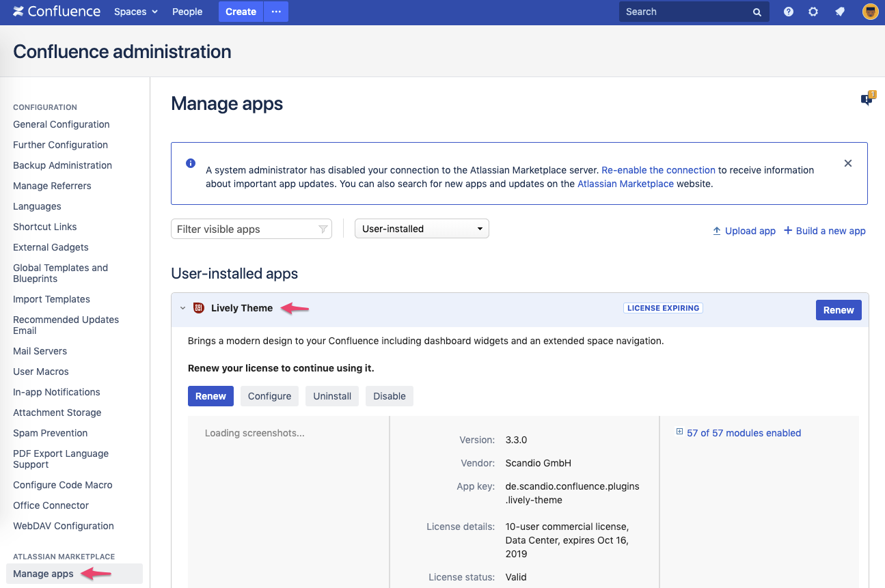885x588 pixels.
Task: Open the Spaces dropdown menu
Action: click(x=136, y=12)
